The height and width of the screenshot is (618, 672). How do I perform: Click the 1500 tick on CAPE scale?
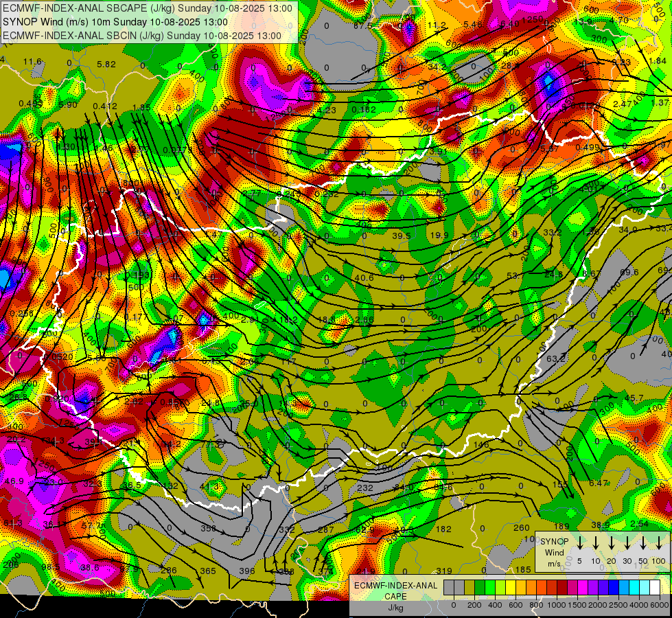(x=577, y=605)
